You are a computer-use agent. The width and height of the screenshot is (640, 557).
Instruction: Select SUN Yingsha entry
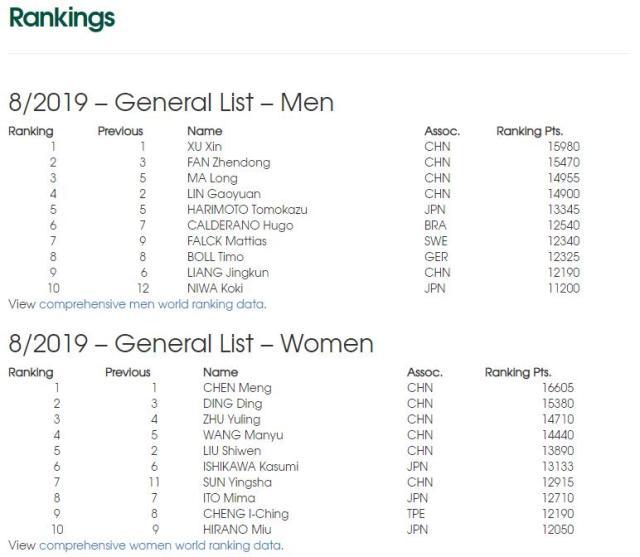click(x=237, y=482)
